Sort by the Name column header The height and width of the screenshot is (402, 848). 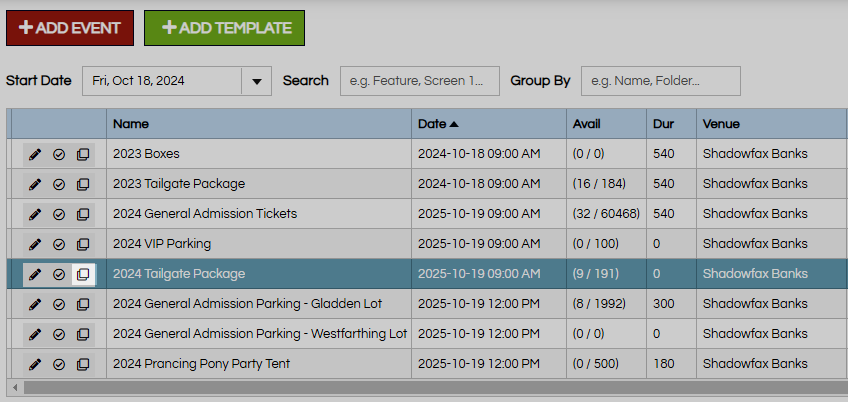click(131, 124)
